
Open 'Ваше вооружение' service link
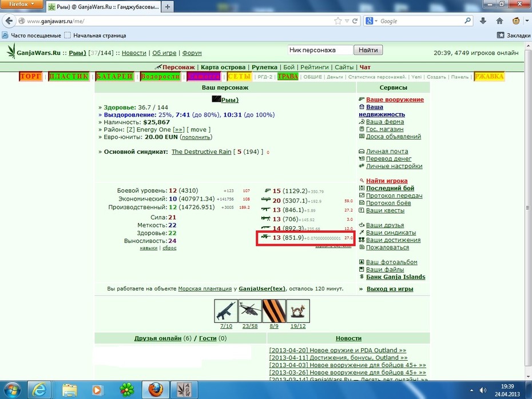tap(395, 99)
